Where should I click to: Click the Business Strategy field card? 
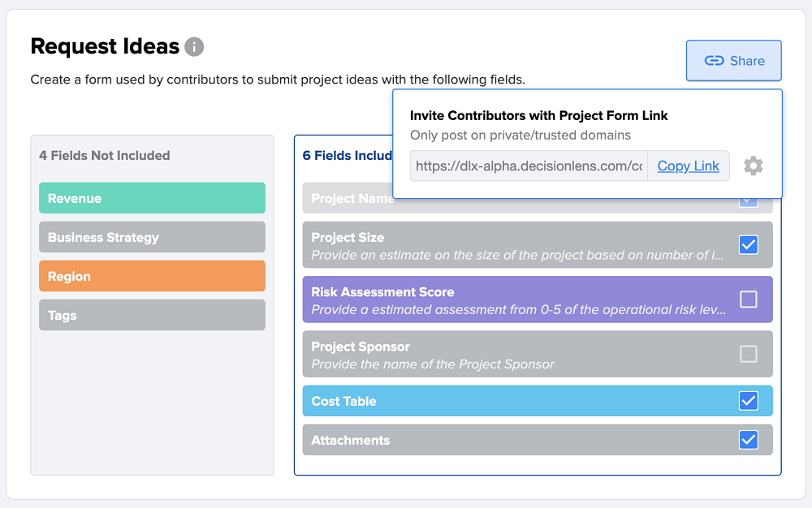[152, 237]
